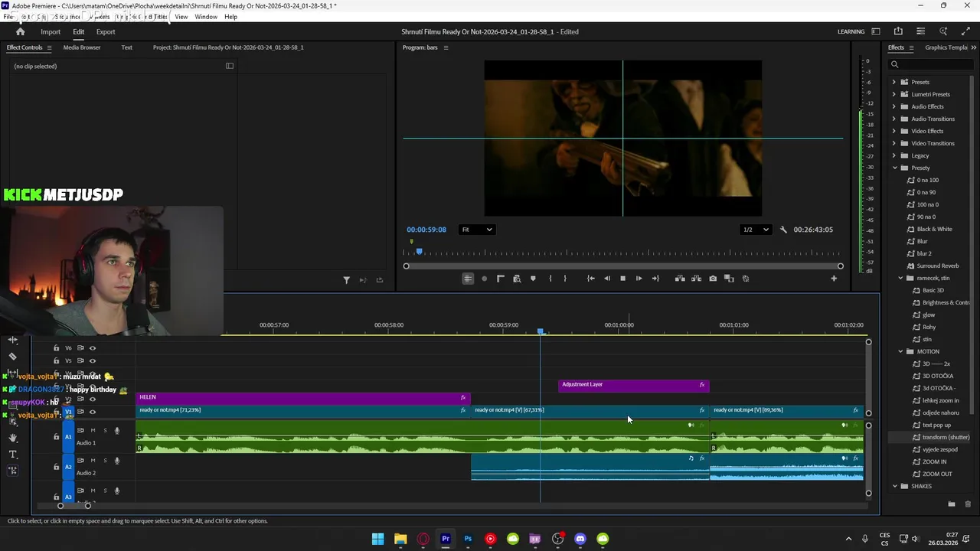Open the Window menu
Screen dimensions: 980x551
point(206,17)
